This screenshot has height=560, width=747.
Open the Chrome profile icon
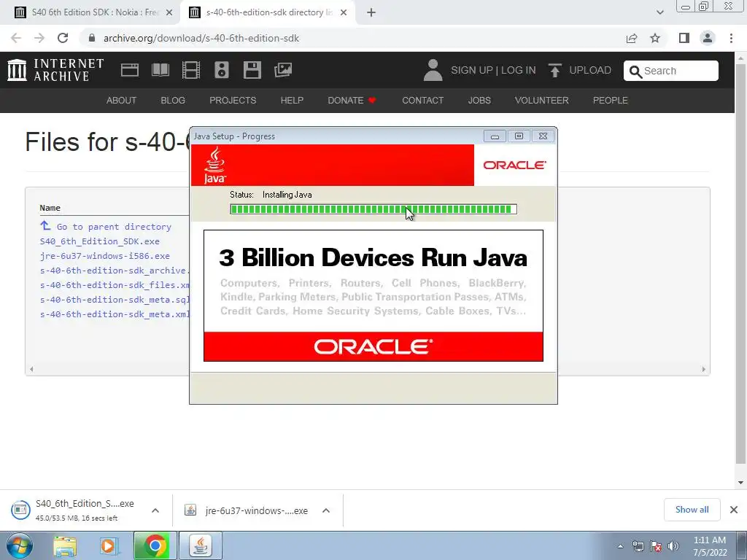coord(708,38)
